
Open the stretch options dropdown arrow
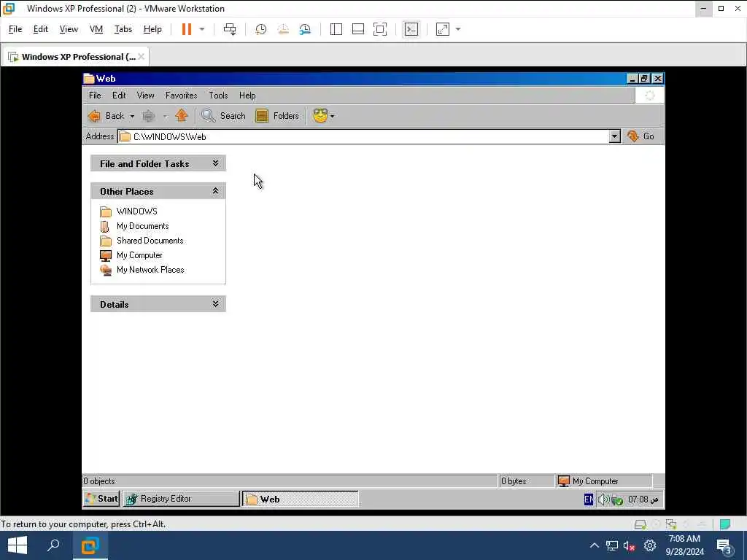coord(458,29)
